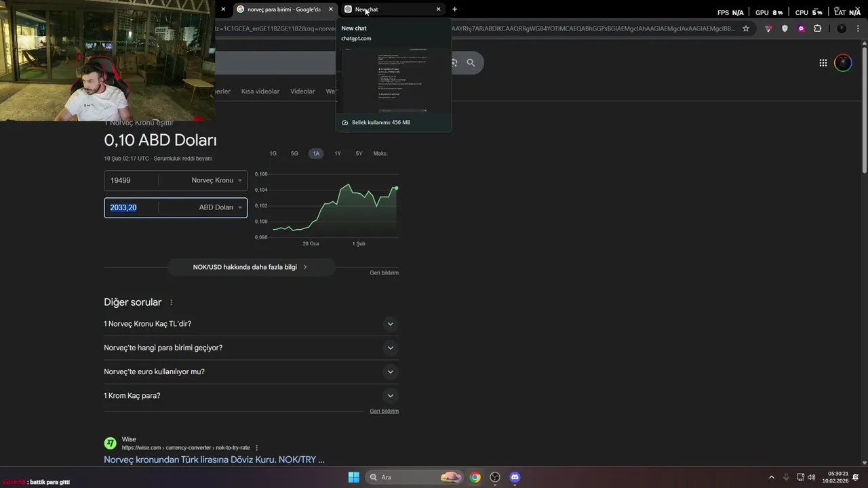This screenshot has width=868, height=488.
Task: Select the 1G chart range
Action: [273, 154]
